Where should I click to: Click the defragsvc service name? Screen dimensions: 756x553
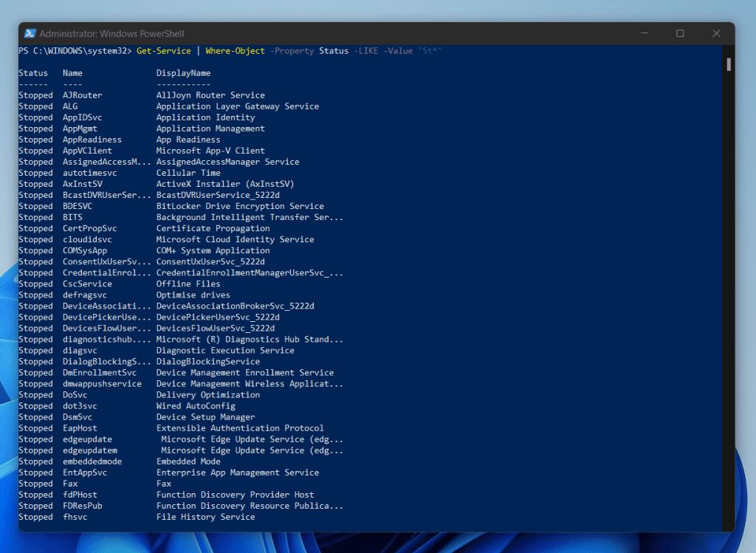85,295
